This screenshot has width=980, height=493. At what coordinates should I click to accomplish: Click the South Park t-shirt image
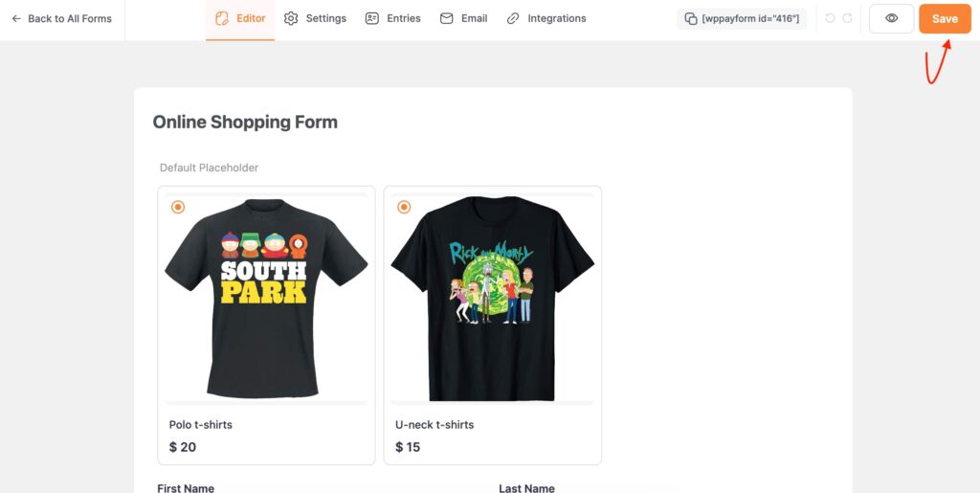(x=266, y=298)
